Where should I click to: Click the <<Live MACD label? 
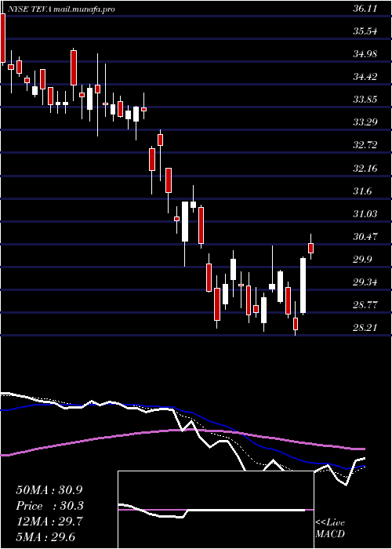[x=330, y=528]
